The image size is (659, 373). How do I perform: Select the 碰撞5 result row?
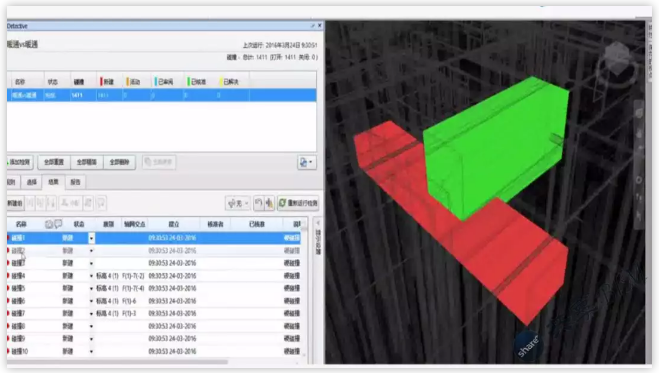pos(154,289)
